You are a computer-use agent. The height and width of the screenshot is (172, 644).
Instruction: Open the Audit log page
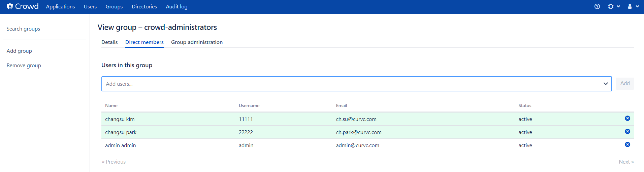[x=176, y=6]
